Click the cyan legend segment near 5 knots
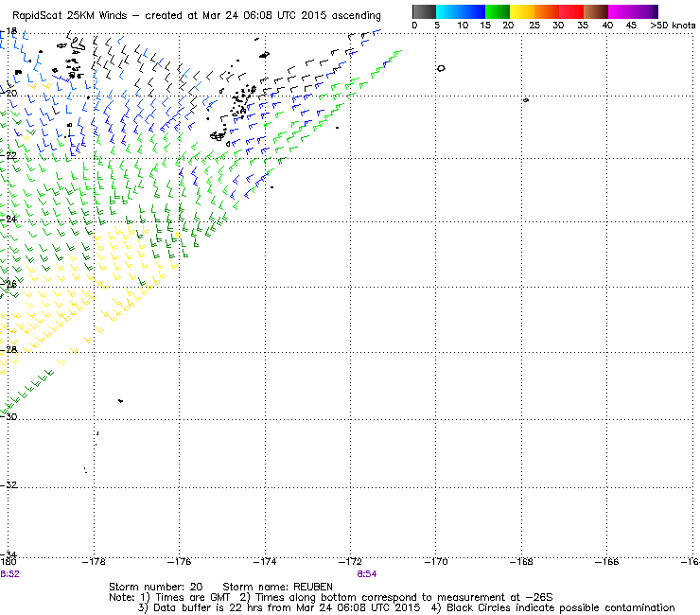This screenshot has width=700, height=615. pyautogui.click(x=447, y=11)
